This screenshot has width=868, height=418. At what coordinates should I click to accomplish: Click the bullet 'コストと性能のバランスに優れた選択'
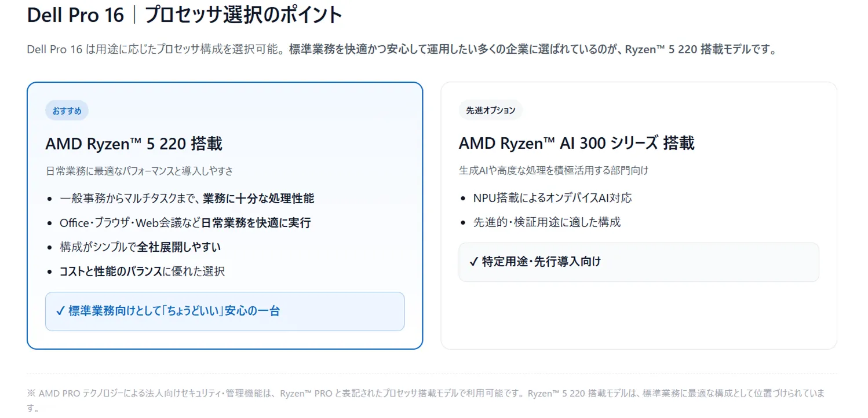click(x=142, y=272)
